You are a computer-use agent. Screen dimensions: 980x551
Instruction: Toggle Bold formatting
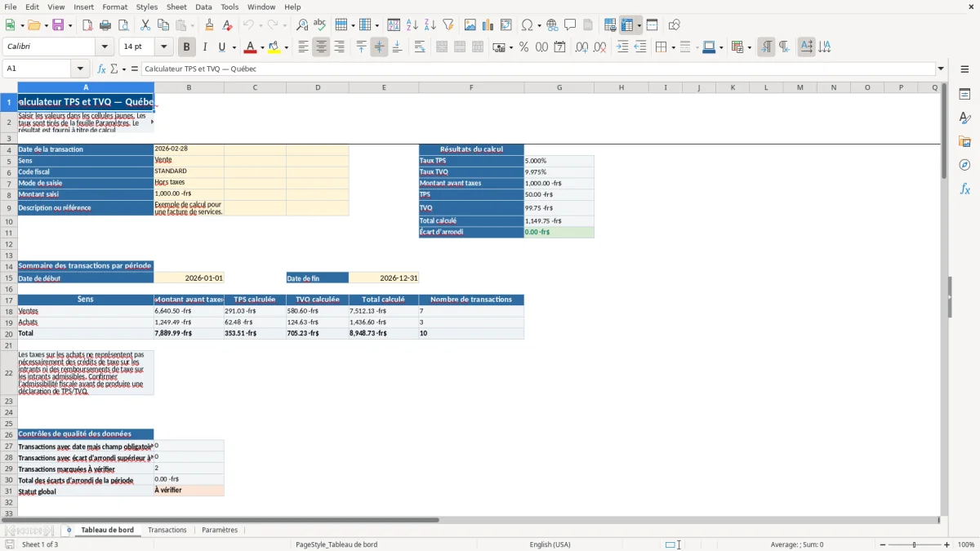[x=187, y=47]
